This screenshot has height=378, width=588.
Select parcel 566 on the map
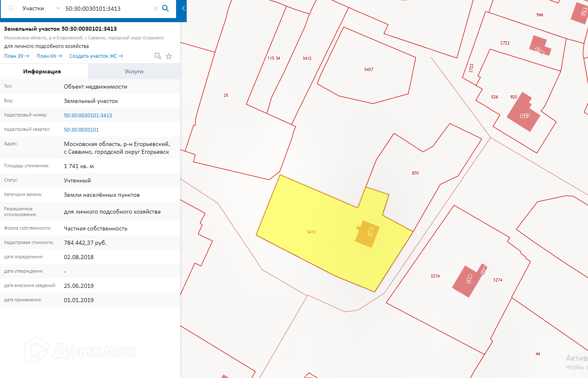[540, 15]
